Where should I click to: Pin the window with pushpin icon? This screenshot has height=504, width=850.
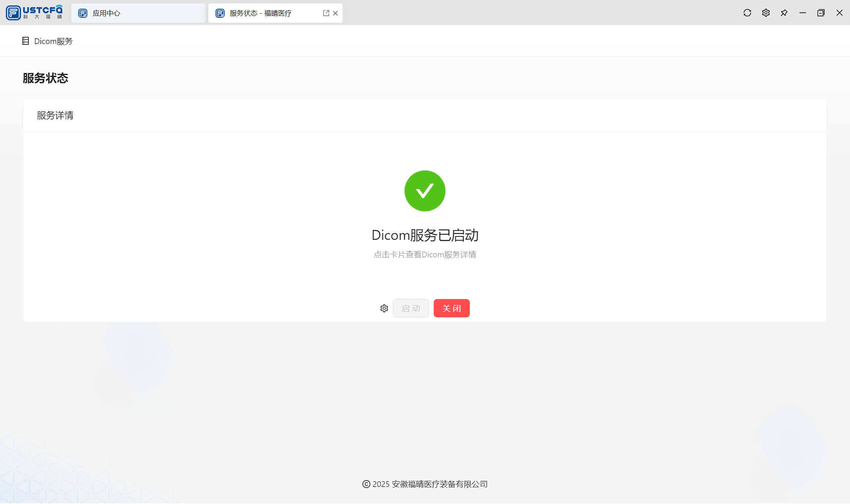point(784,13)
